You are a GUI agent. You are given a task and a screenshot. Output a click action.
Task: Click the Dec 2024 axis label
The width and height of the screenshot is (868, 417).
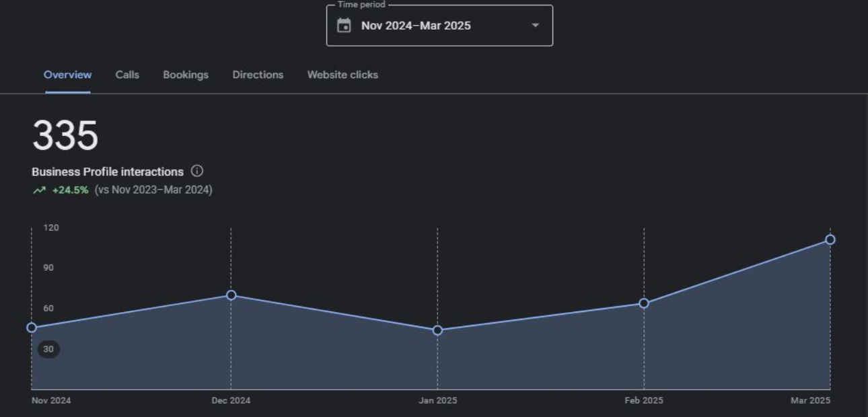click(231, 401)
